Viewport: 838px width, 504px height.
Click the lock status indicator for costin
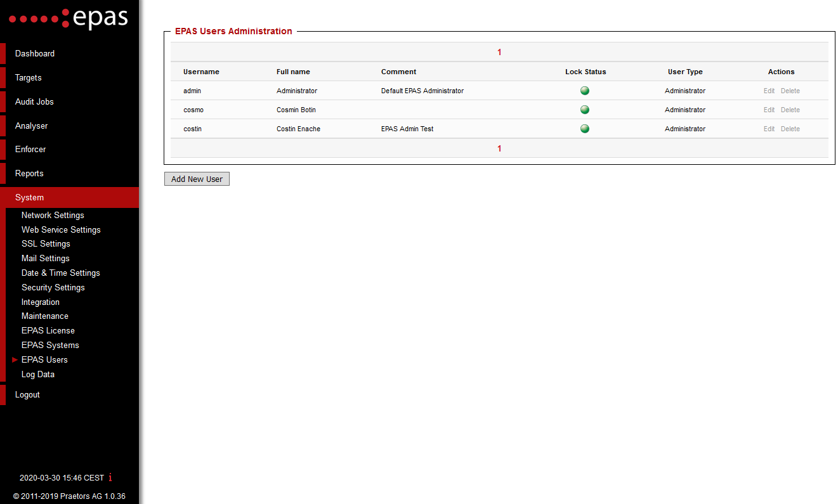coord(584,129)
